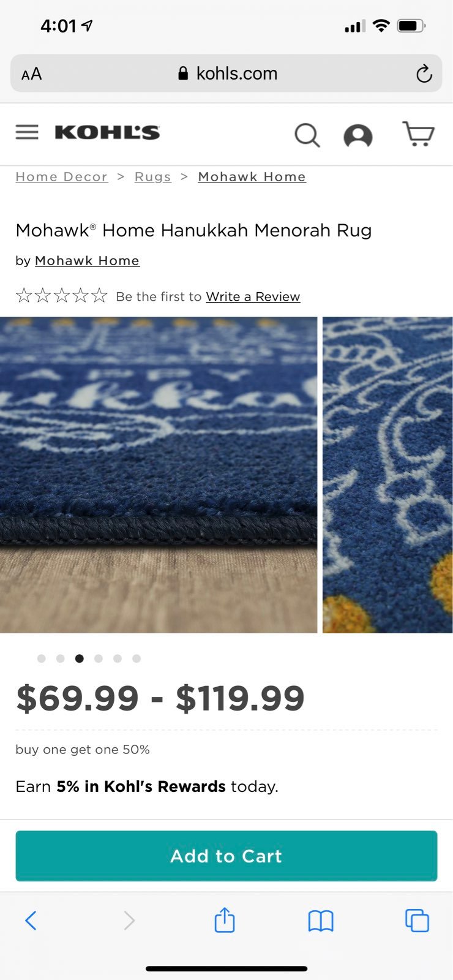Screen dimensions: 453x980
Task: Open the Write a Review link
Action: pyautogui.click(x=253, y=296)
